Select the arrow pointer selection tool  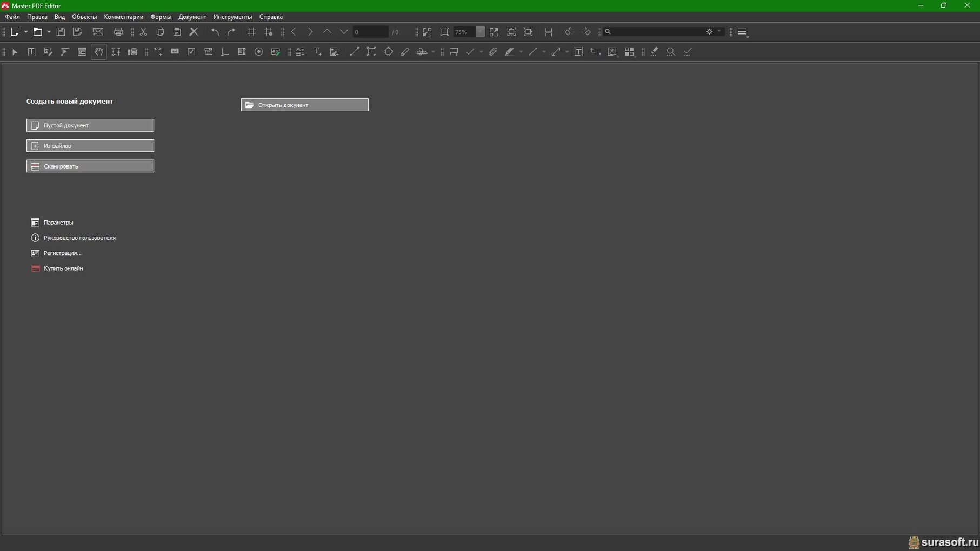coord(15,52)
